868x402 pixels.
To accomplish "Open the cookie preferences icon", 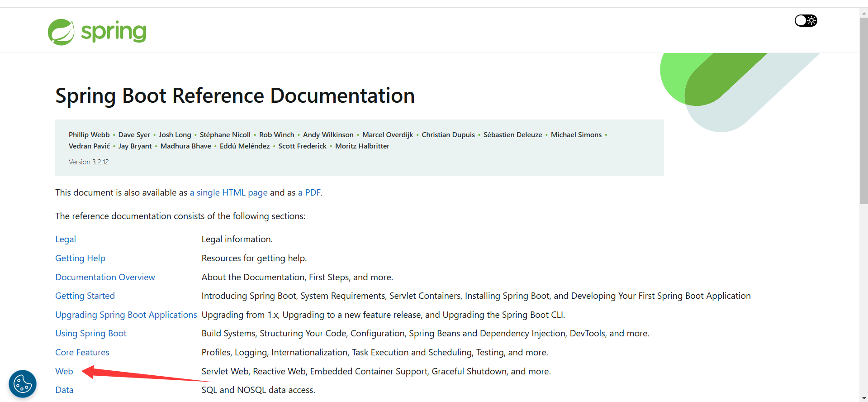I will pyautogui.click(x=23, y=384).
